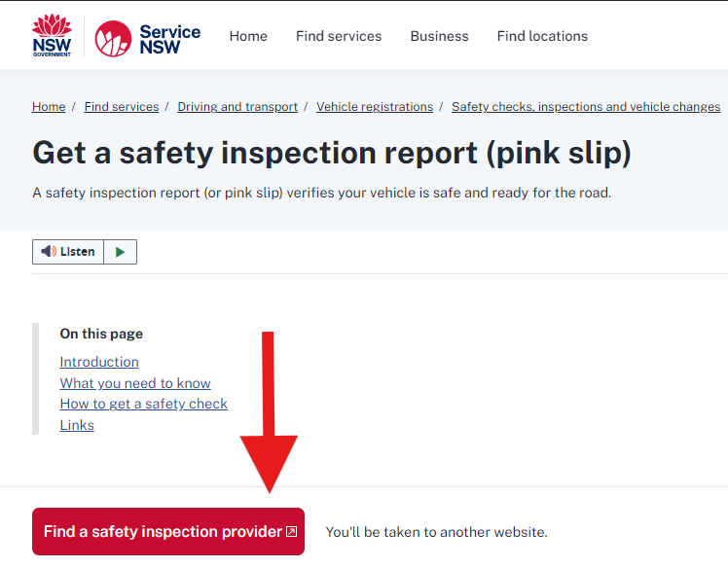Open Find locations navigation item

click(x=542, y=36)
